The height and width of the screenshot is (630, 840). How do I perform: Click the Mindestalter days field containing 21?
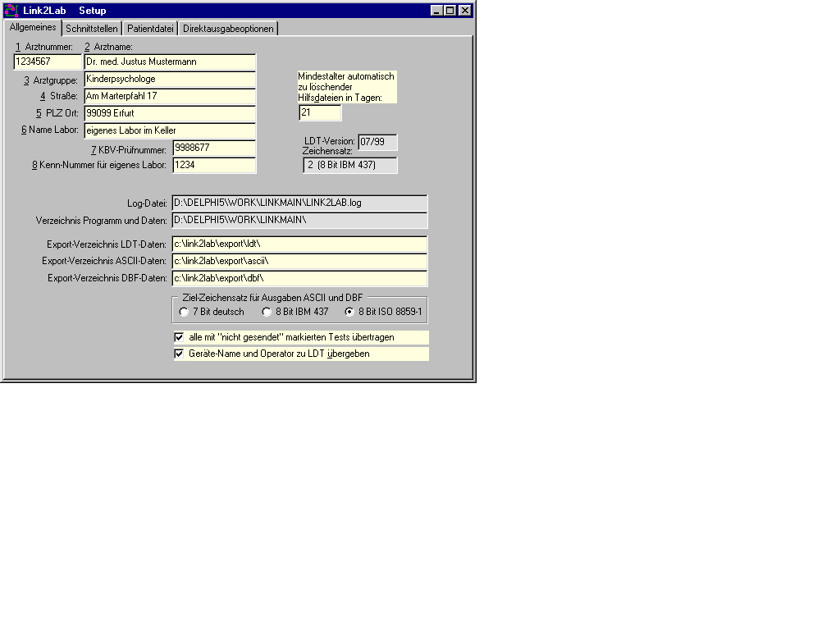pyautogui.click(x=319, y=113)
